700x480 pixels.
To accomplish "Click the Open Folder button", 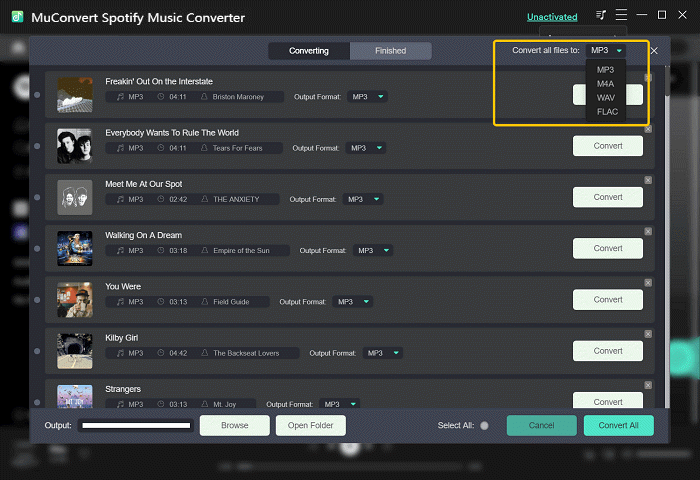I will [311, 426].
